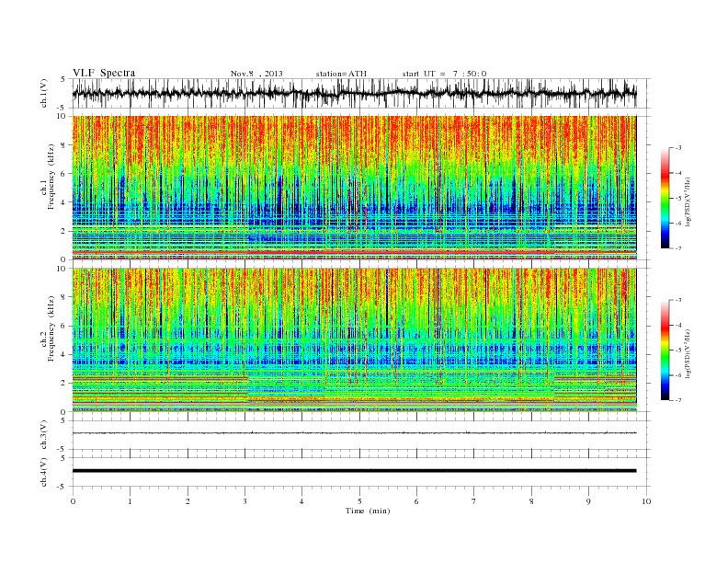Click the ch.2 colorbar "log(PSD)(V²/Hz)" label

click(x=688, y=353)
